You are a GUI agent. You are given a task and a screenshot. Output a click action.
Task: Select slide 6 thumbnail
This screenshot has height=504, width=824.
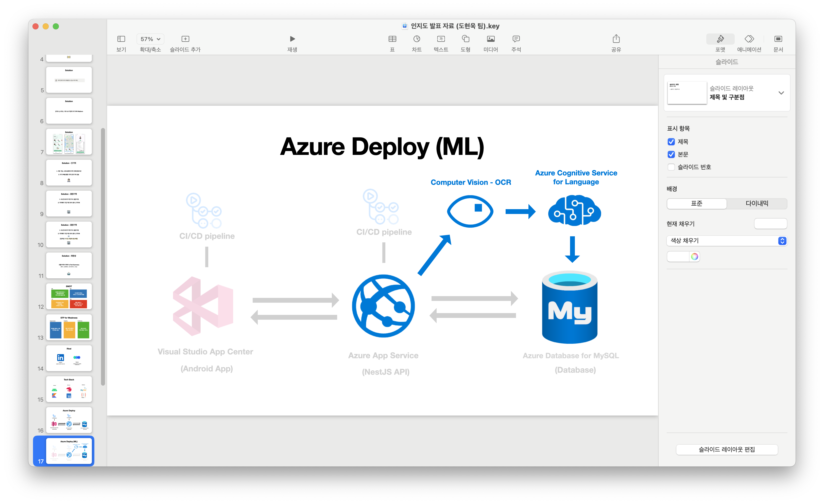tap(69, 111)
